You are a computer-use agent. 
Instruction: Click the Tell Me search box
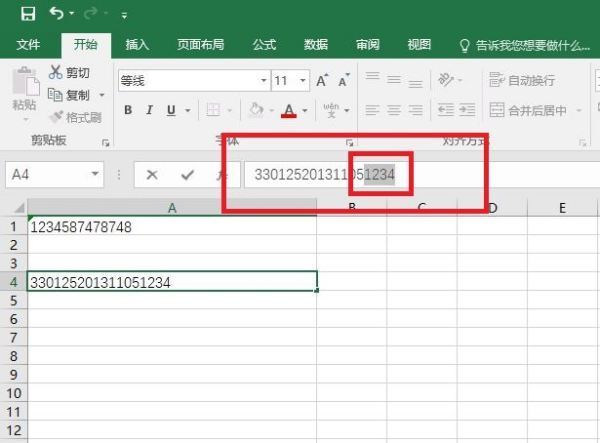tap(525, 45)
